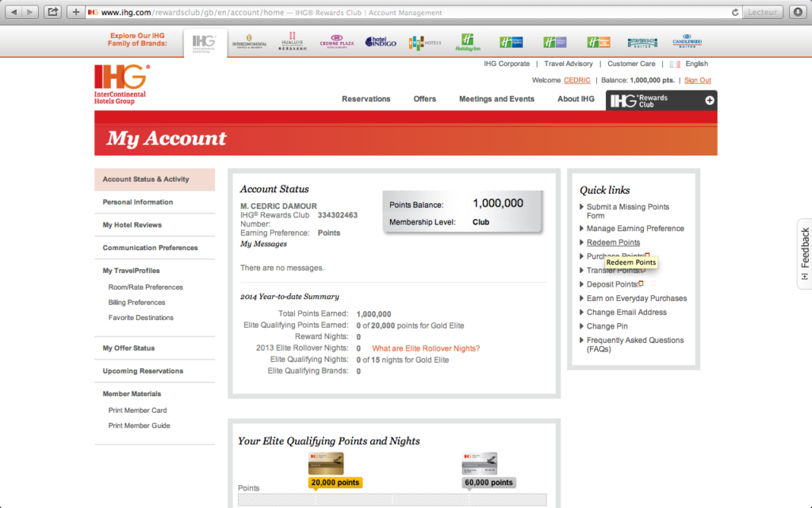Viewport: 812px width, 508px height.
Task: Open My Offer Status in the sidebar
Action: [x=128, y=348]
